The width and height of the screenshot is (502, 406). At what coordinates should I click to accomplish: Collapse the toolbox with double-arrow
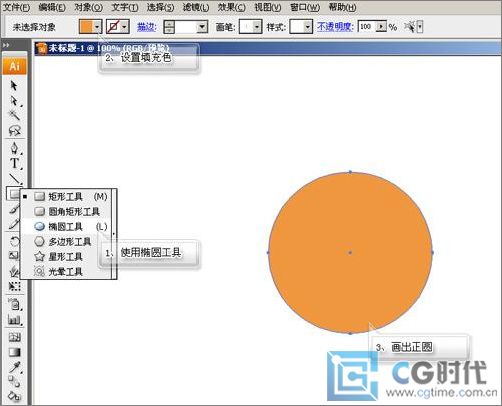click(x=6, y=45)
